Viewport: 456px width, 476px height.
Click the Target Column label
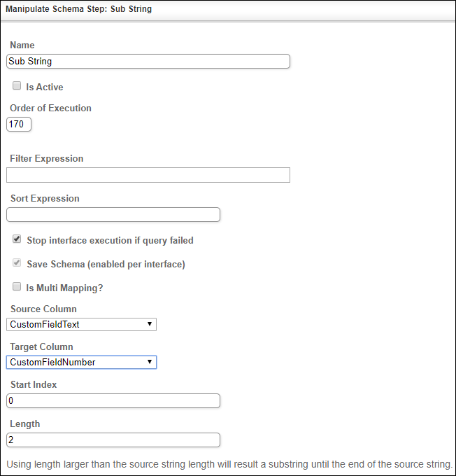[41, 347]
